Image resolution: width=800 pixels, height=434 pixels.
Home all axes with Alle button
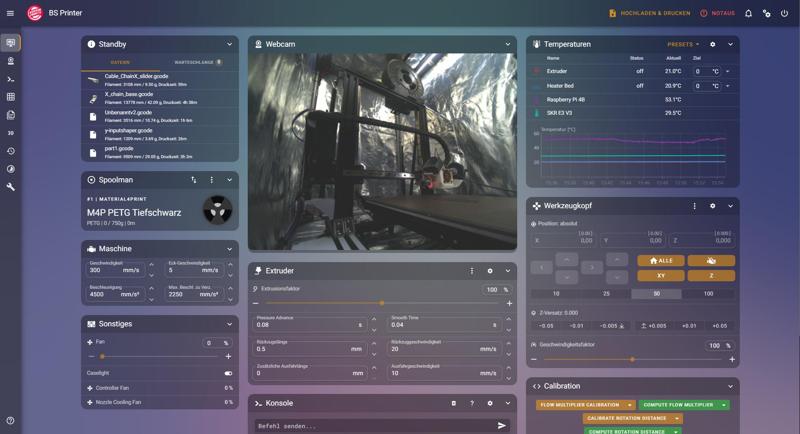[661, 261]
